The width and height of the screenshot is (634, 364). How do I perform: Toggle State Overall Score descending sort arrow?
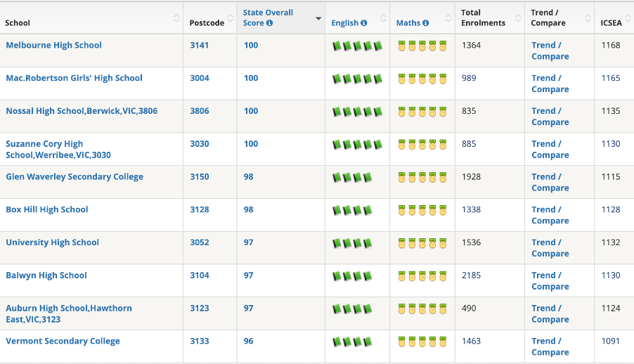click(318, 18)
